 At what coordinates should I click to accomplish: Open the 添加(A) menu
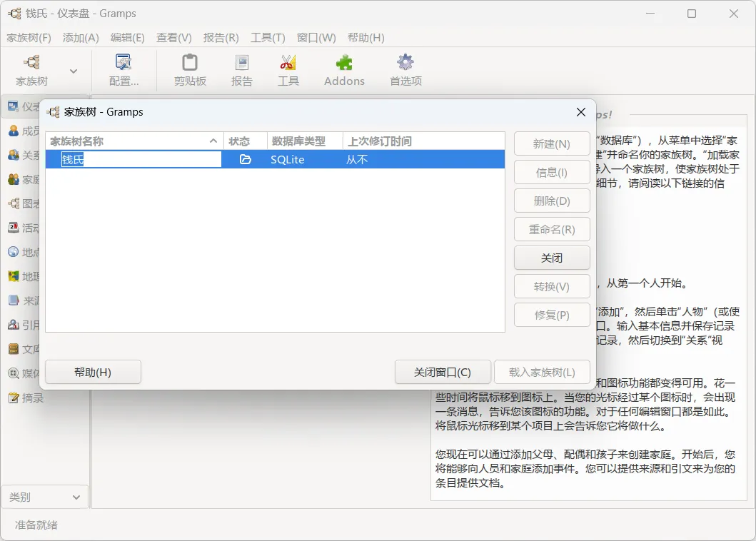[81, 38]
